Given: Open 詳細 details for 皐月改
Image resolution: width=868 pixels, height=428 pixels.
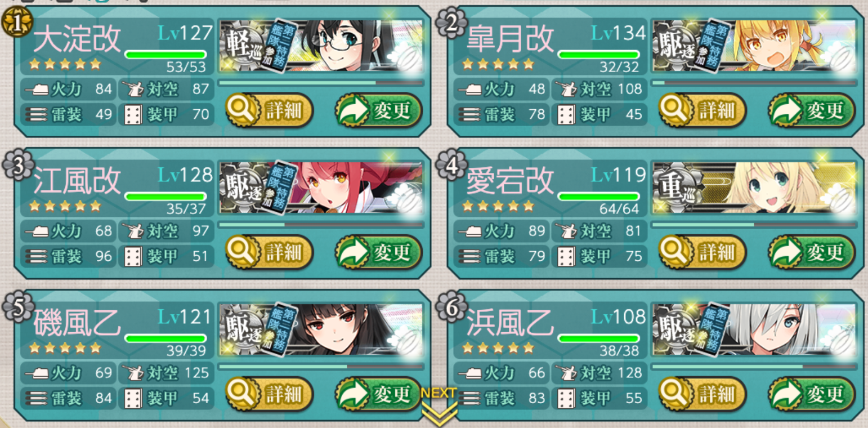Looking at the screenshot, I should 703,110.
